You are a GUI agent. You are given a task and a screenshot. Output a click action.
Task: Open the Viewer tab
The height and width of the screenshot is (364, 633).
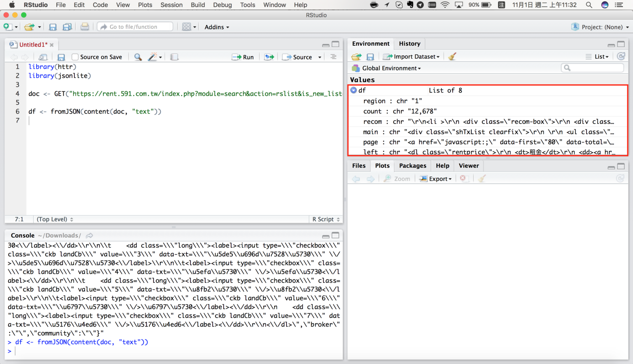(x=469, y=166)
